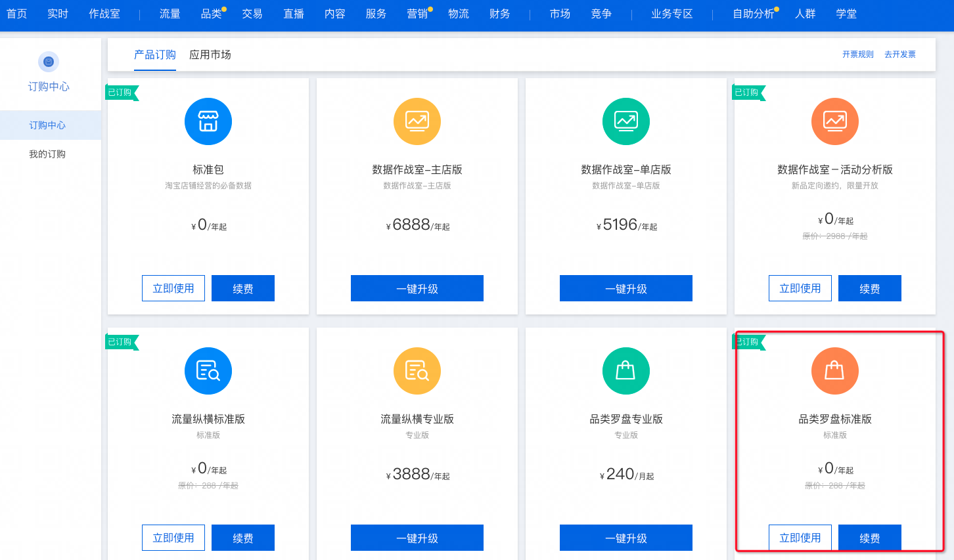Open 竞争 in top navigation
954x560 pixels.
(601, 14)
